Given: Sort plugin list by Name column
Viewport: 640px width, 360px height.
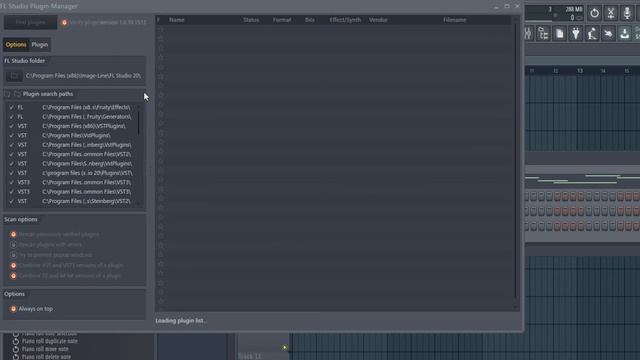Looking at the screenshot, I should click(177, 20).
